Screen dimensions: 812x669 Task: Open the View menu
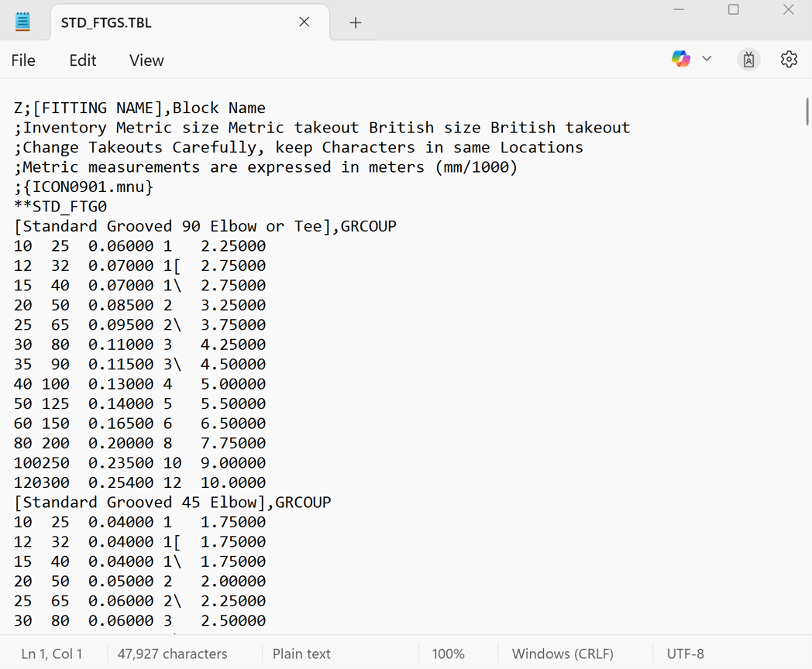146,60
